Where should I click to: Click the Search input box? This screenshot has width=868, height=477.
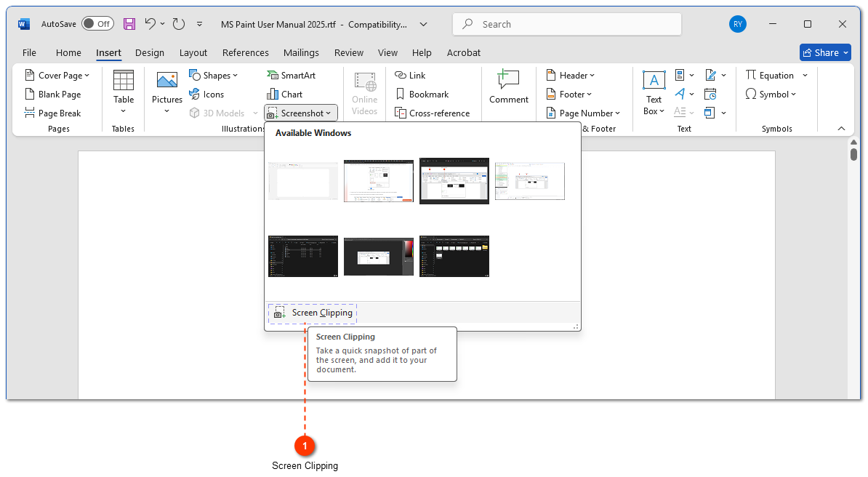click(x=567, y=24)
